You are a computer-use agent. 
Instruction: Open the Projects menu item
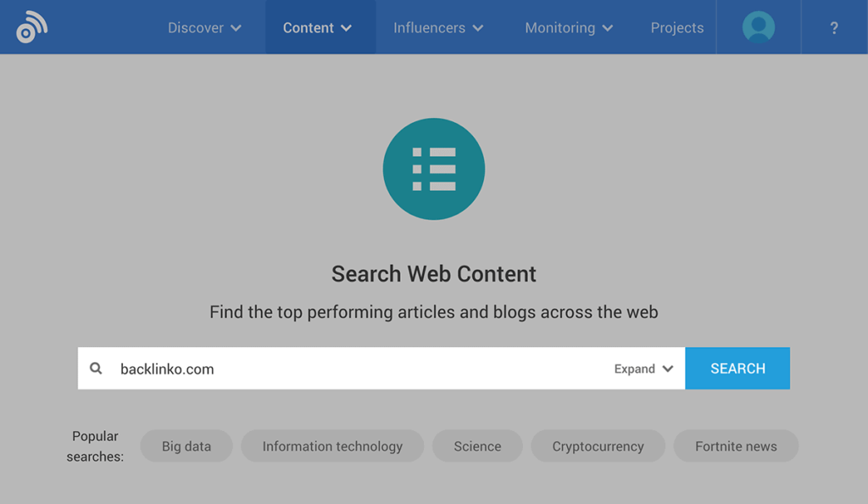pos(676,27)
